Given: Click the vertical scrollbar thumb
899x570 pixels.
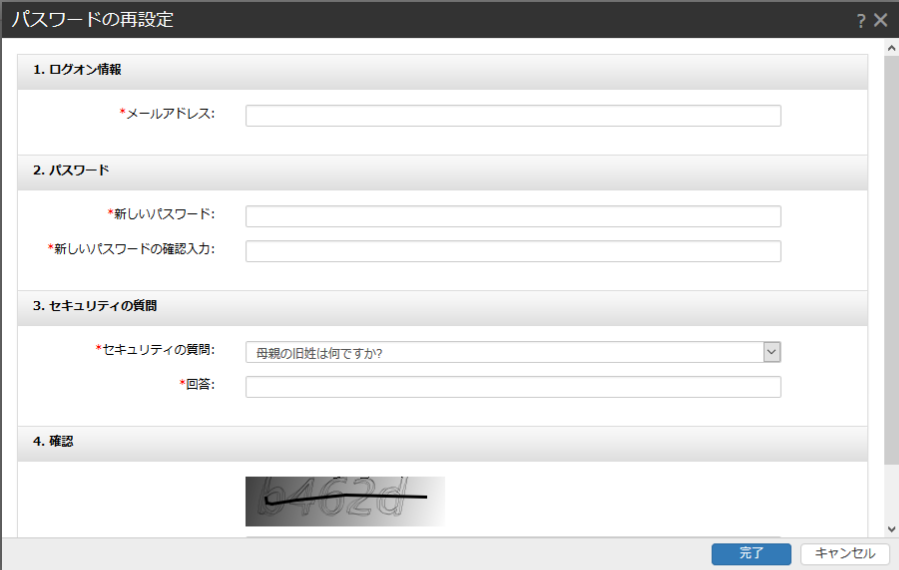Looking at the screenshot, I should point(891,260).
